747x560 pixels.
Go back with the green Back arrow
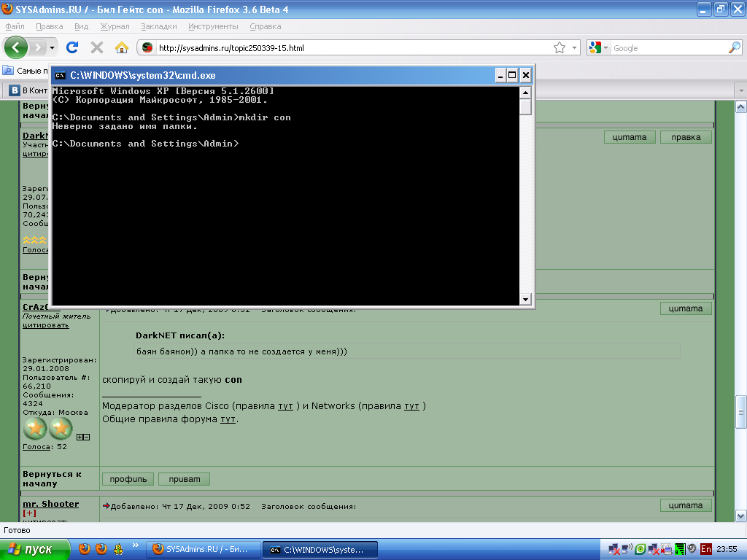pyautogui.click(x=16, y=47)
